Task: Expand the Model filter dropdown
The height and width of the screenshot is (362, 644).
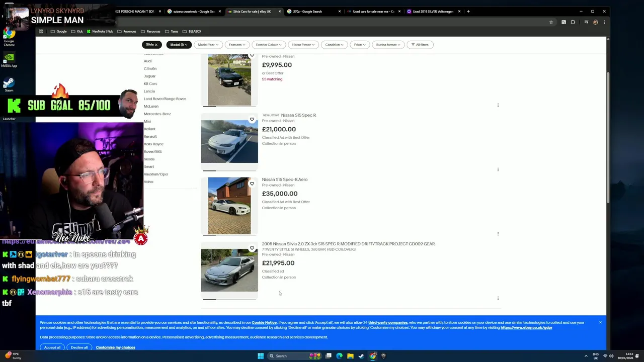Action: pyautogui.click(x=179, y=45)
